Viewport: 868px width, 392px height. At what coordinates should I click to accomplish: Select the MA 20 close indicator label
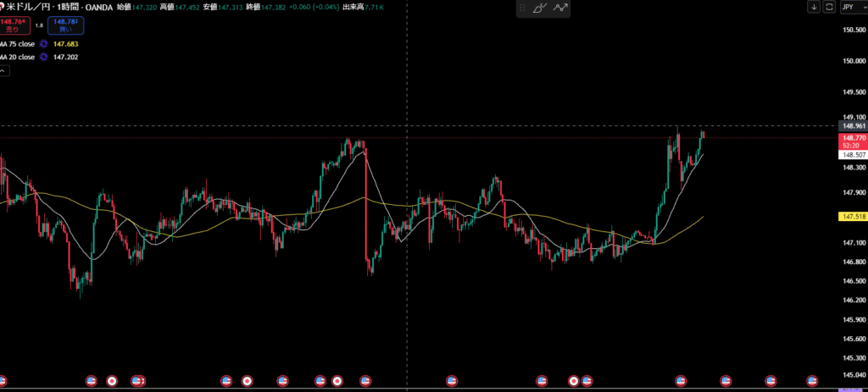[17, 58]
